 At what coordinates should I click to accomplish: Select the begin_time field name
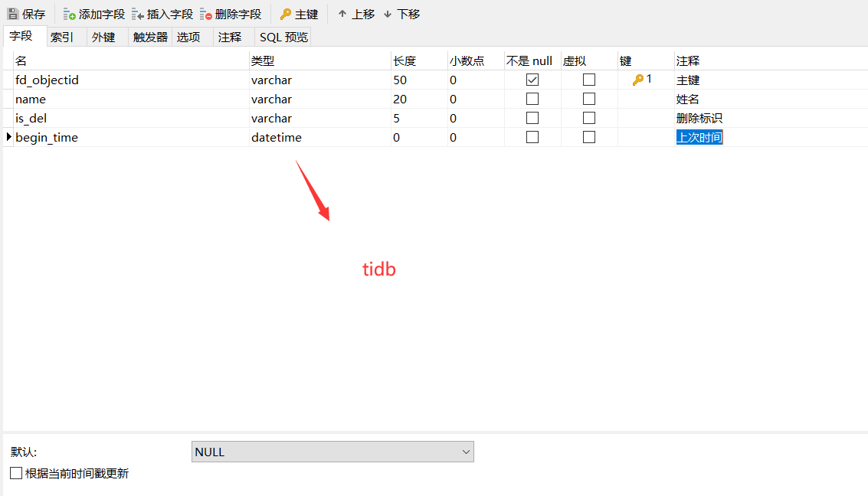(x=47, y=137)
